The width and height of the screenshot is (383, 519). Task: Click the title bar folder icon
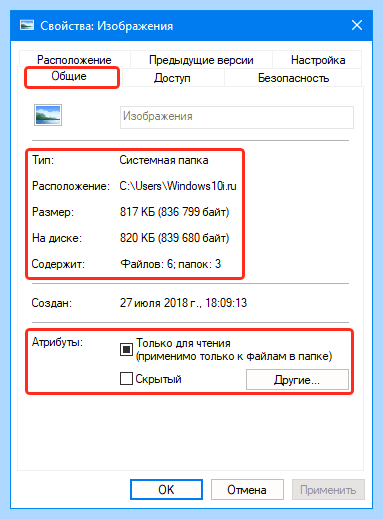tap(27, 25)
